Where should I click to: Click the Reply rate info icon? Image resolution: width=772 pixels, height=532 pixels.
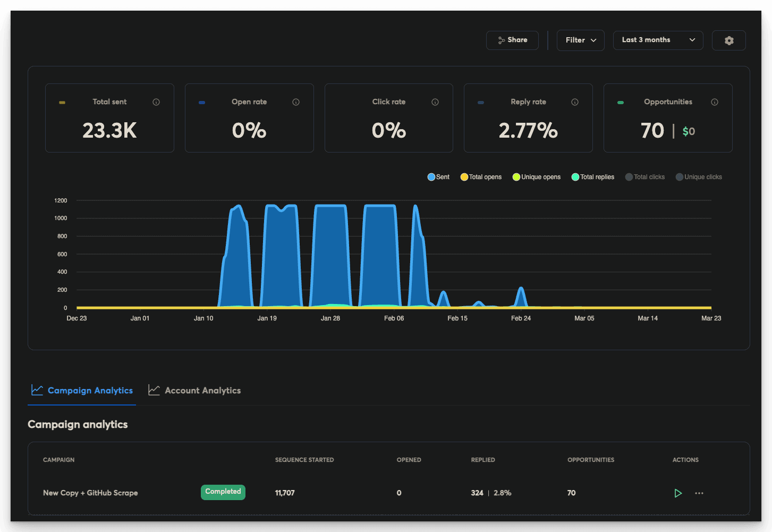point(574,102)
